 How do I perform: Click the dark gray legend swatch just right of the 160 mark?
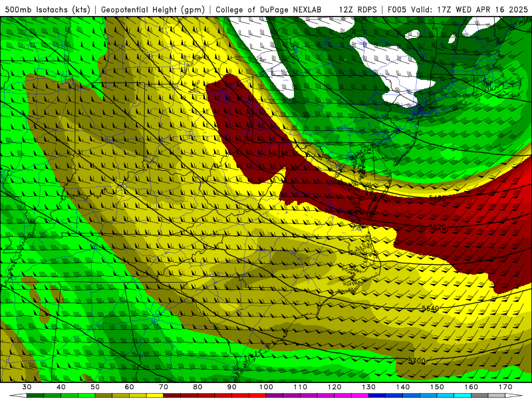[x=479, y=396]
